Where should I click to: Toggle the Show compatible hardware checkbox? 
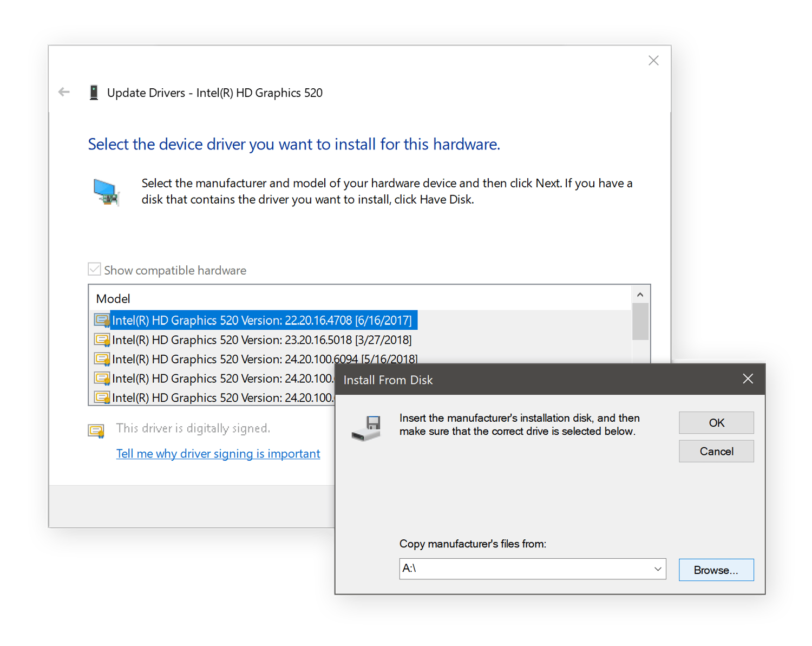point(94,269)
